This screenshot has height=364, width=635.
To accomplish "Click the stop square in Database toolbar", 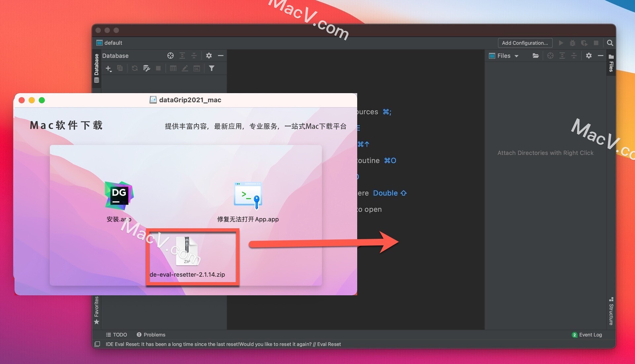I will click(x=158, y=68).
